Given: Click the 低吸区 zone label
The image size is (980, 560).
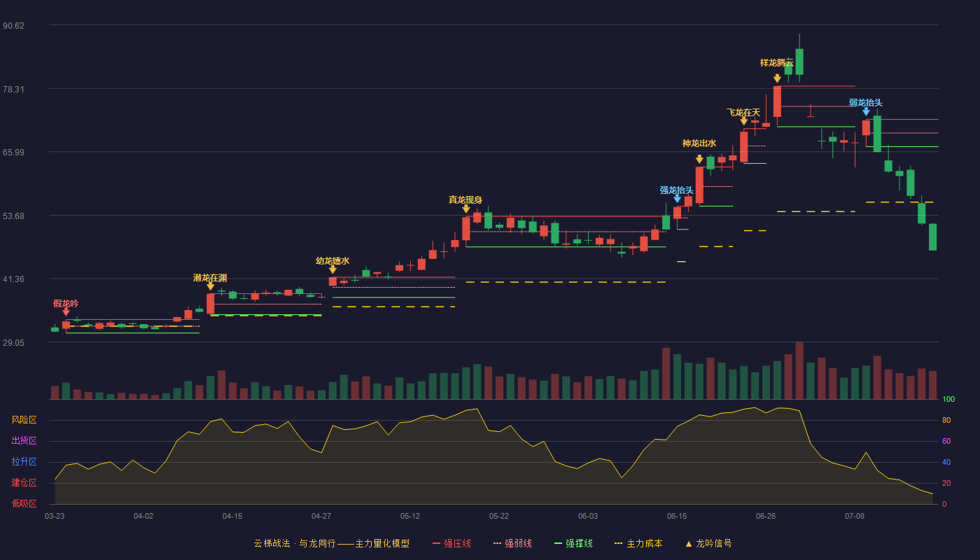Looking at the screenshot, I should coord(24,504).
